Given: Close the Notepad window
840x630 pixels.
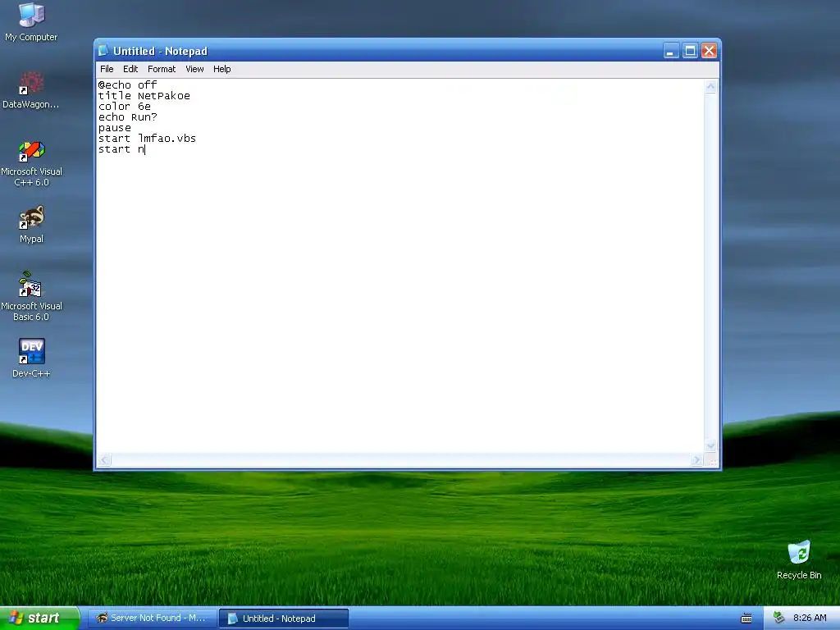Looking at the screenshot, I should click(709, 51).
